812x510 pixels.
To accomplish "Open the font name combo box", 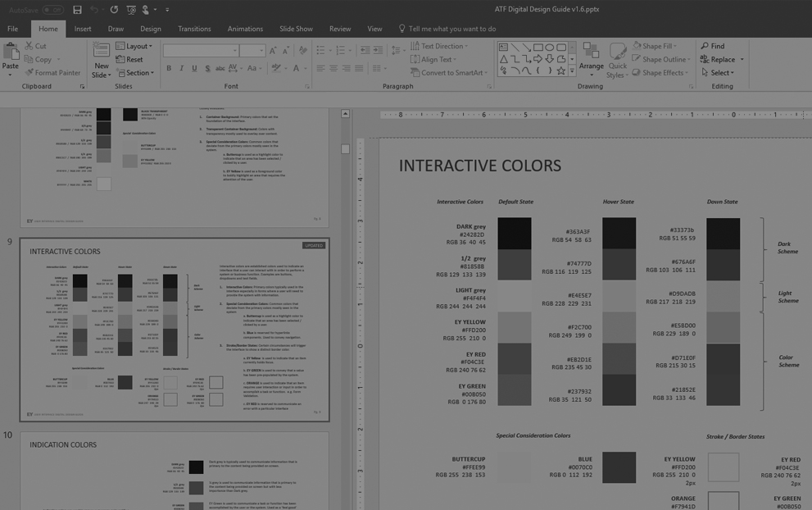I will [x=201, y=50].
